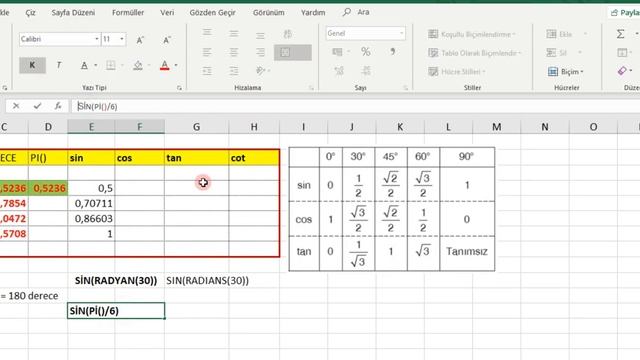The image size is (640, 360).
Task: Decrease font size with smaller A icon
Action: coord(167,40)
